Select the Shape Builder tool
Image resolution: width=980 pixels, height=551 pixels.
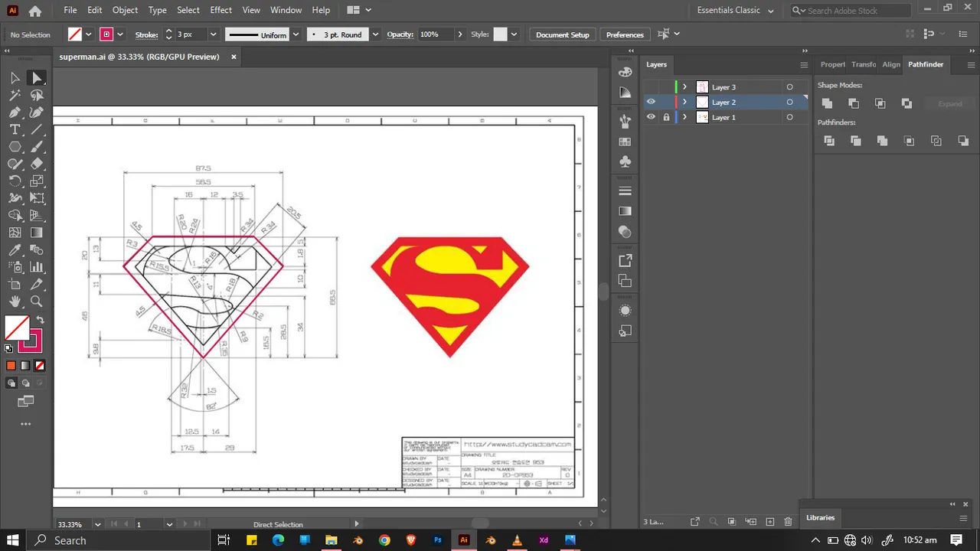tap(15, 216)
